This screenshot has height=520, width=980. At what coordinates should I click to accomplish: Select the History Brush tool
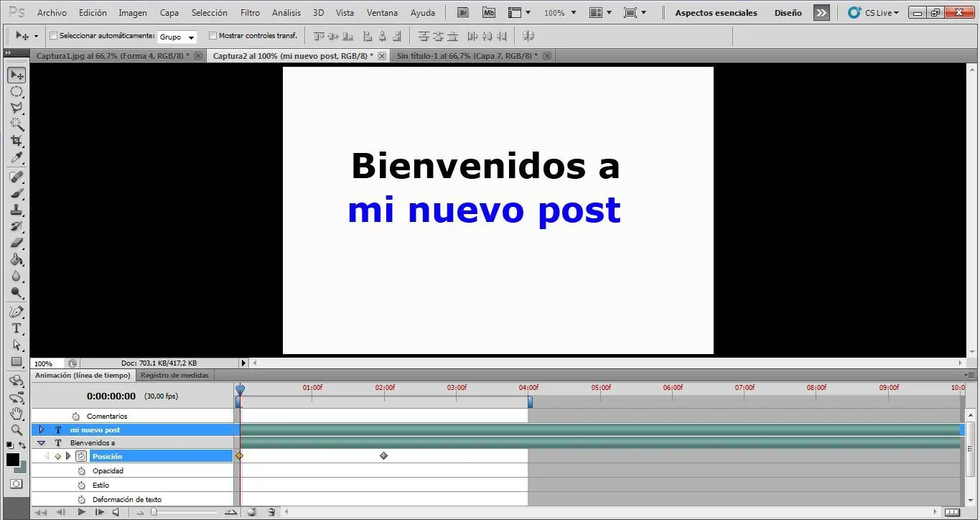17,227
